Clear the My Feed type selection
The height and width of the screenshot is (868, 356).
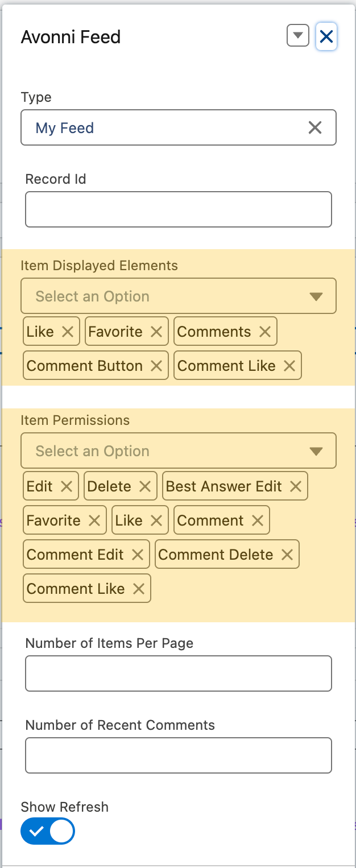coord(314,128)
